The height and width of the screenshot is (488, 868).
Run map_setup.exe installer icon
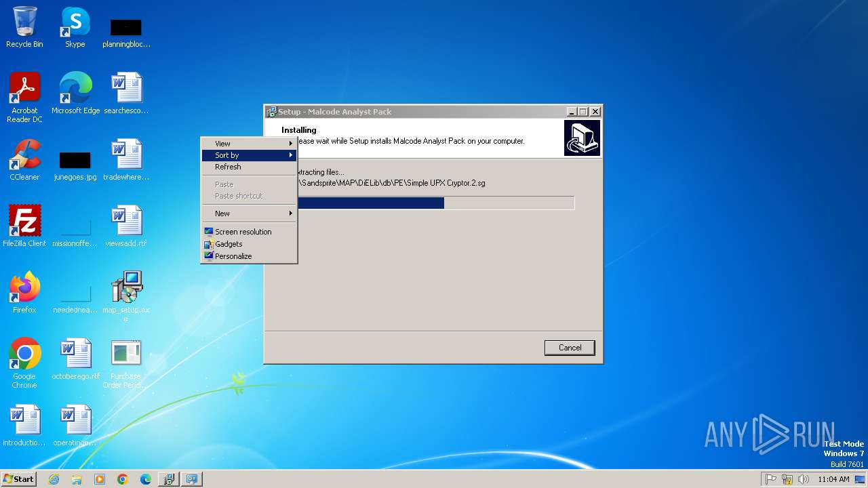click(126, 296)
